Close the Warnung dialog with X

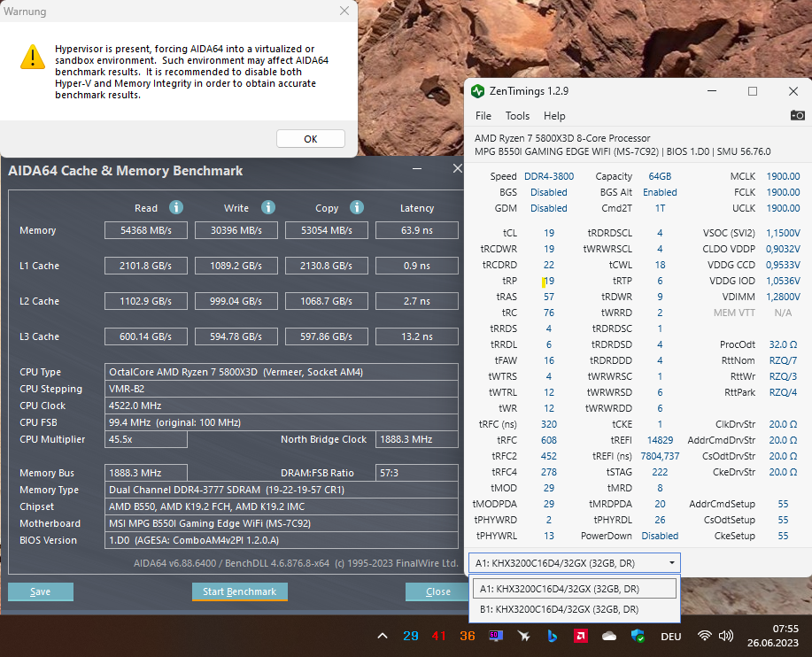344,11
